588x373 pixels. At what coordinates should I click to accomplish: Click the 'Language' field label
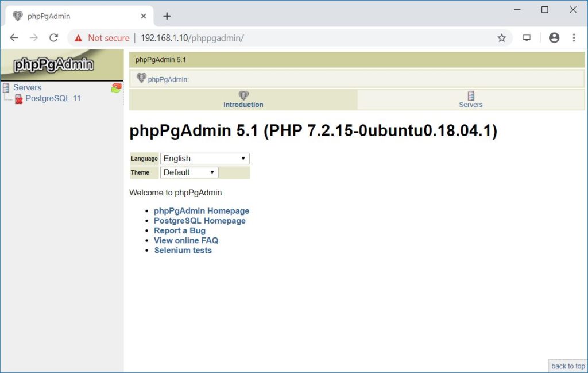click(144, 159)
